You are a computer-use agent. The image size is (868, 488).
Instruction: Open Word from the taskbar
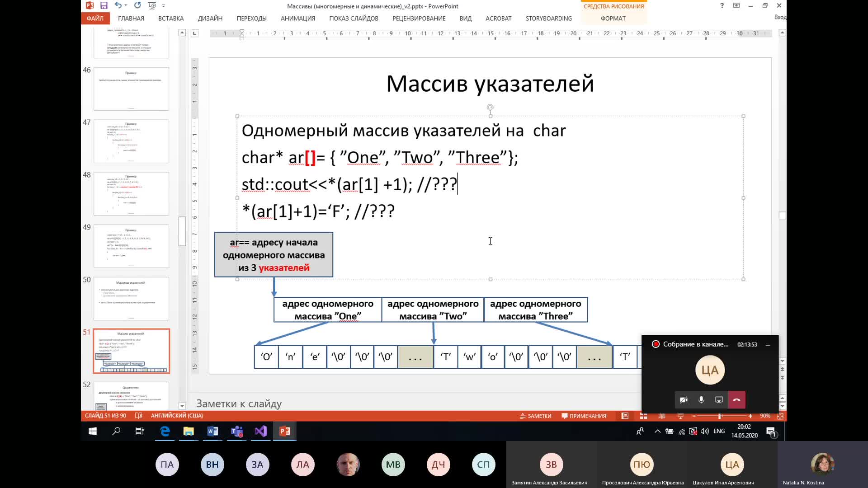pos(212,431)
